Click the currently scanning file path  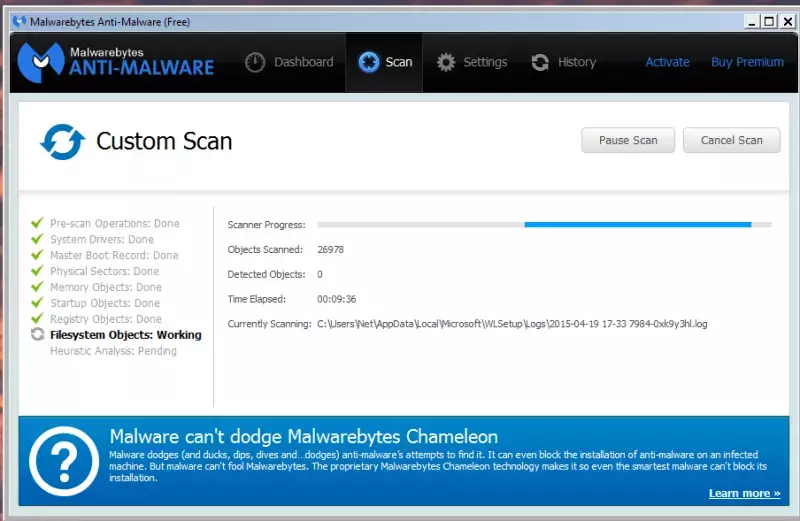(x=512, y=324)
